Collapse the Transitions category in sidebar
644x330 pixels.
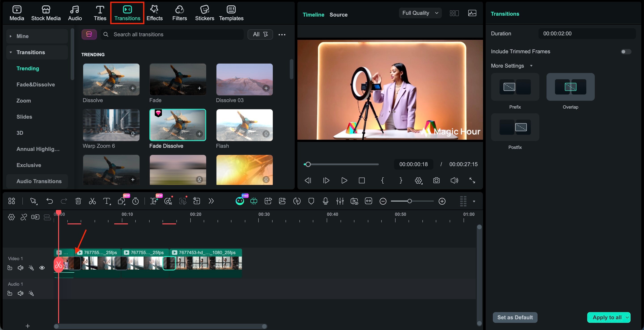point(11,52)
